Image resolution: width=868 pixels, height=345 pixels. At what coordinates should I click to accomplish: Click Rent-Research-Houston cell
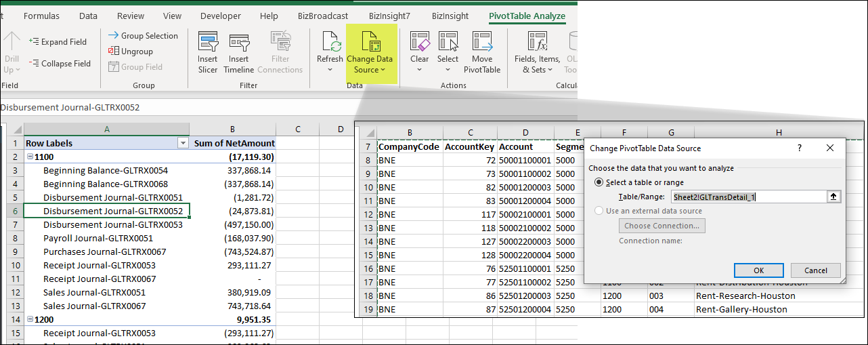point(779,296)
